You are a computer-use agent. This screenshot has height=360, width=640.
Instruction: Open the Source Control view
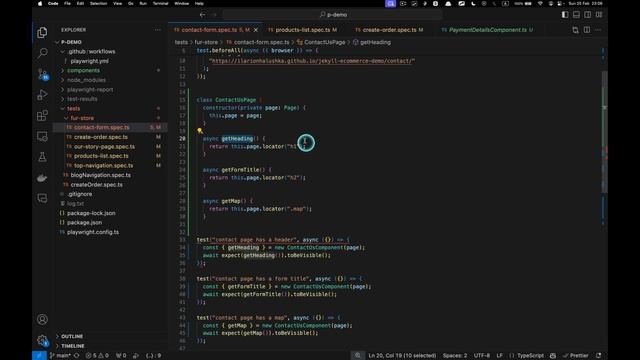tap(42, 74)
